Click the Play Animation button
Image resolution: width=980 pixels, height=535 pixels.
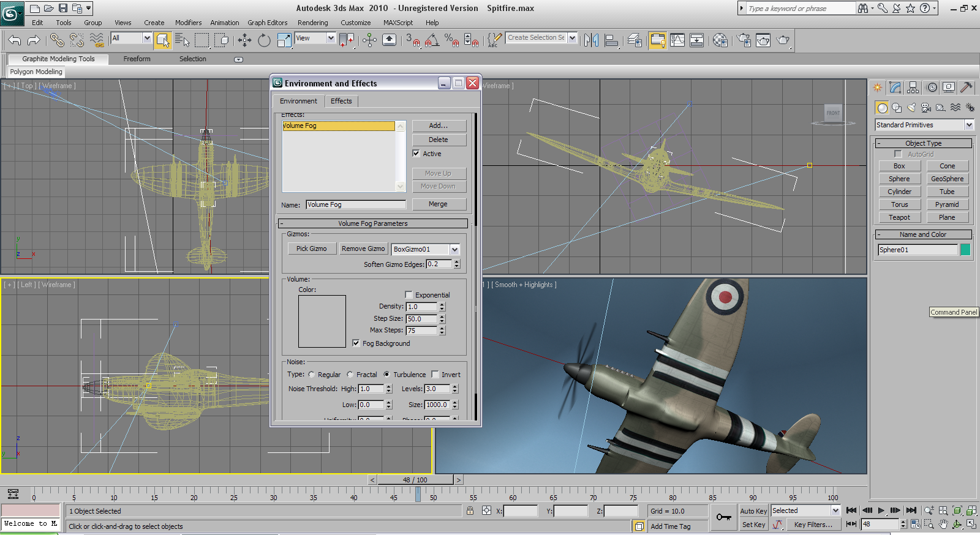tap(881, 511)
